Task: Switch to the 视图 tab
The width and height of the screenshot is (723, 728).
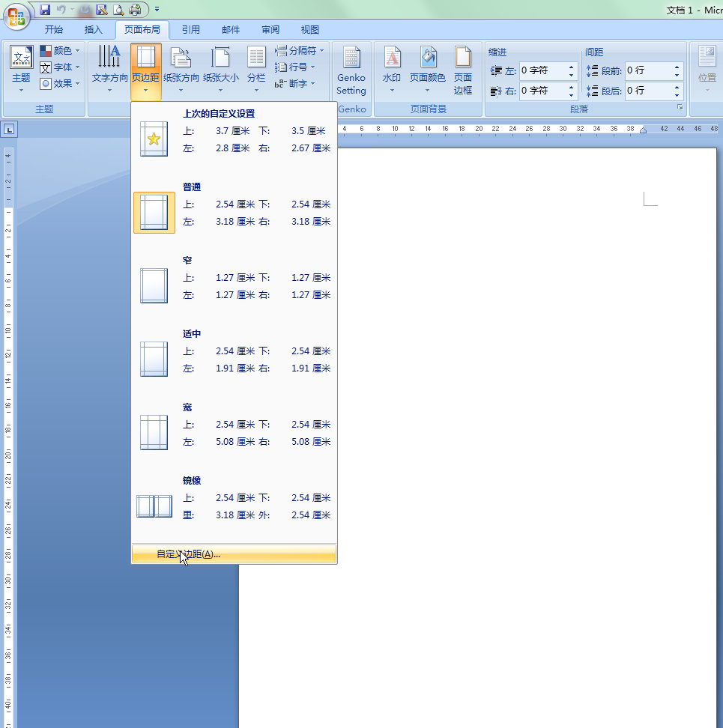Action: [x=310, y=30]
